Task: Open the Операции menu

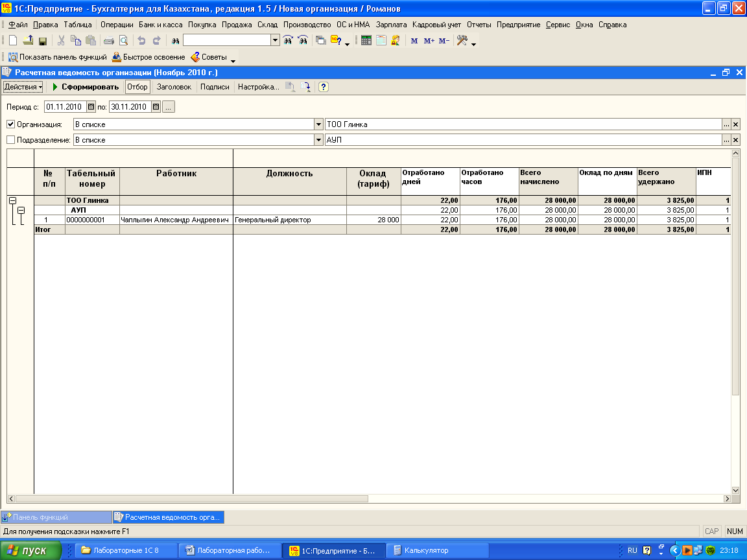Action: click(117, 25)
